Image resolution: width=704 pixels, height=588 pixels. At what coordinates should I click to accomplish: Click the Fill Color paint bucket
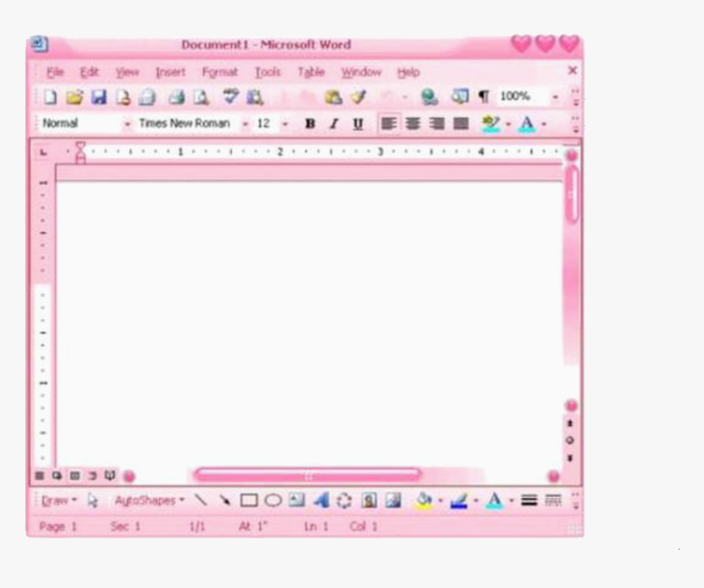(x=423, y=500)
